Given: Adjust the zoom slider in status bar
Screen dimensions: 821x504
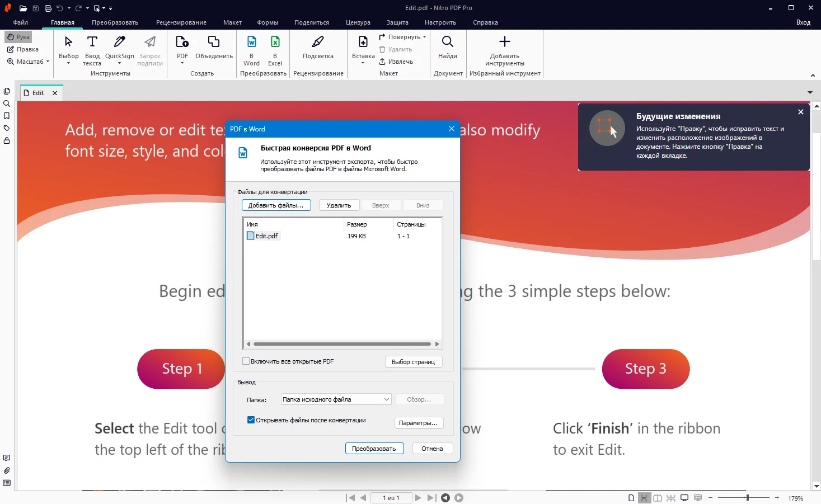Looking at the screenshot, I should (747, 498).
